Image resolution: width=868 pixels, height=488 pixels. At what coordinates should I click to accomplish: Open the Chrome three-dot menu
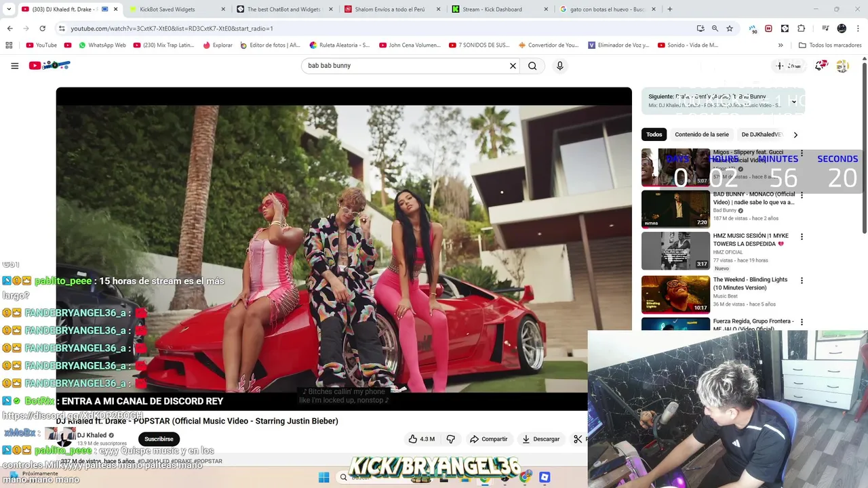point(858,28)
